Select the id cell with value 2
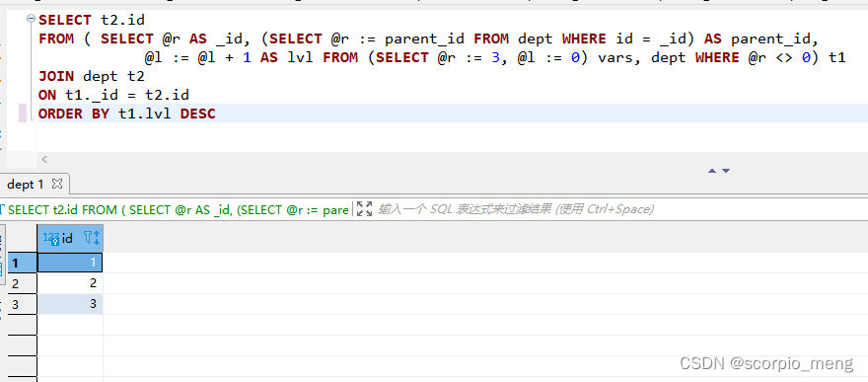Viewport: 868px width, 382px height. 70,283
